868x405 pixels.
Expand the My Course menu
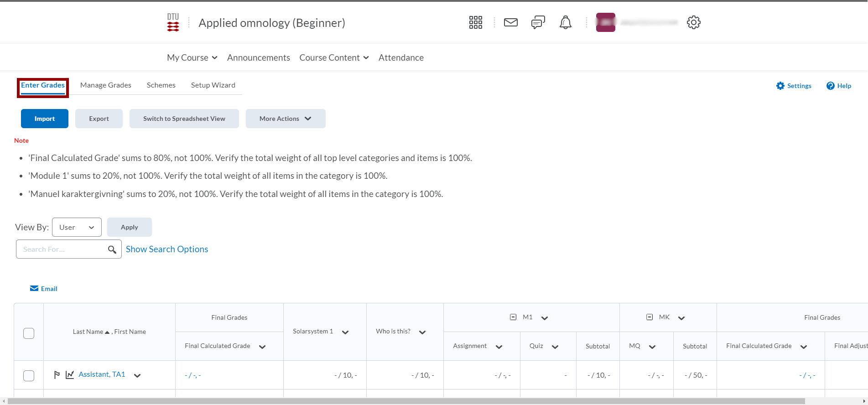click(x=192, y=57)
